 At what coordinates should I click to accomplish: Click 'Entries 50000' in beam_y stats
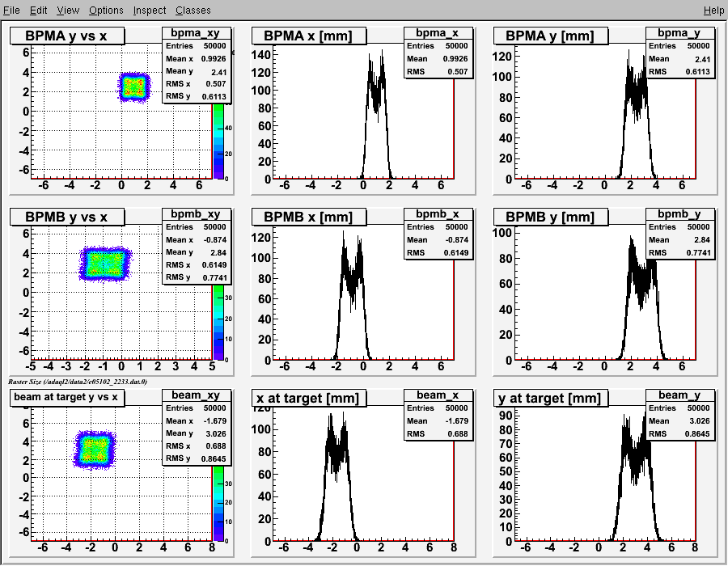pos(679,408)
